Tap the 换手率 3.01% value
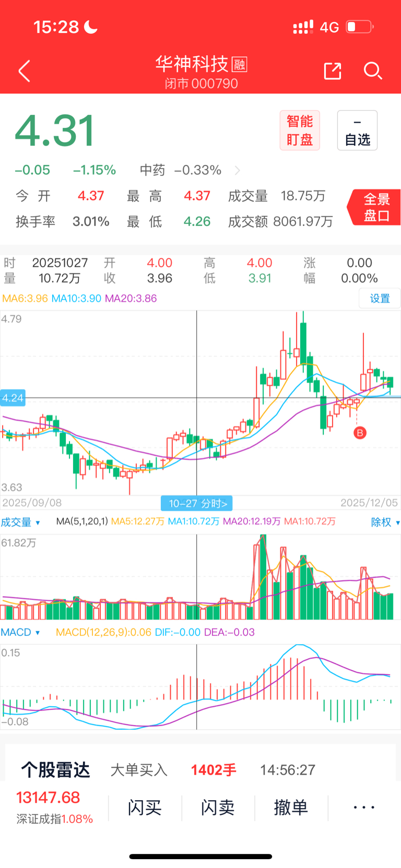401x868 pixels. (x=91, y=221)
